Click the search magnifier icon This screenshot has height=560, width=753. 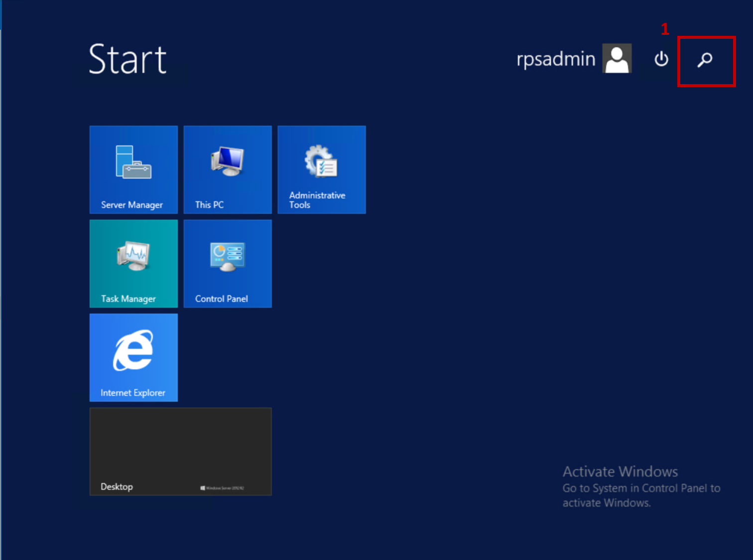point(705,60)
